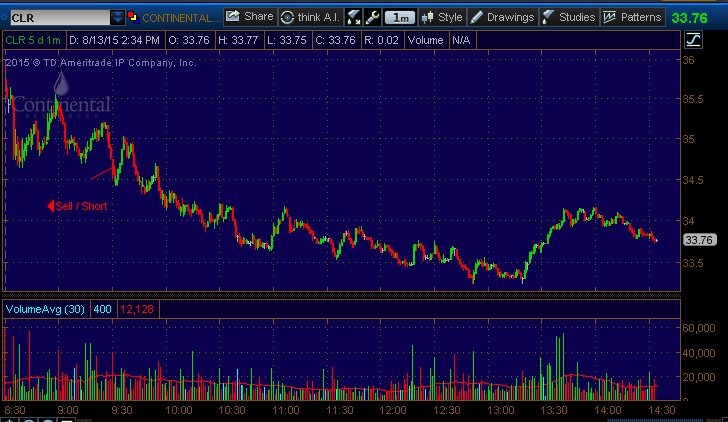Click the VolumeAvg (30) study label

(45, 309)
